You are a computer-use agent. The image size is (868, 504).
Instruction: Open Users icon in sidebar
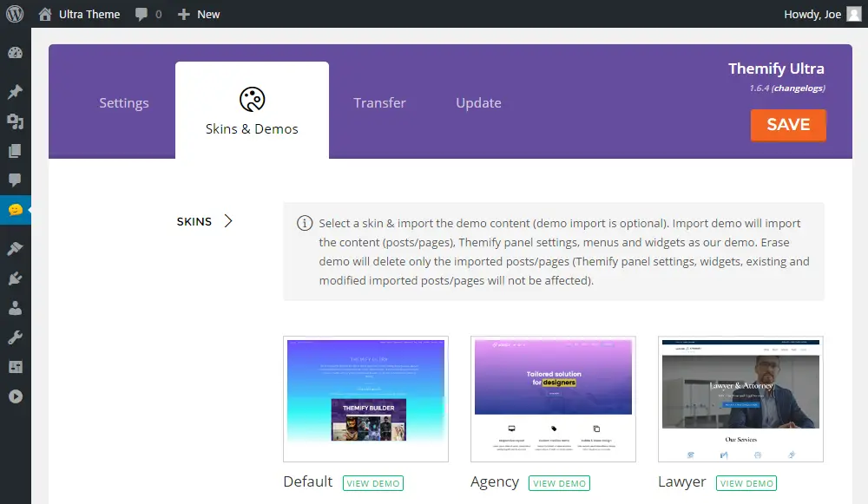pos(15,308)
